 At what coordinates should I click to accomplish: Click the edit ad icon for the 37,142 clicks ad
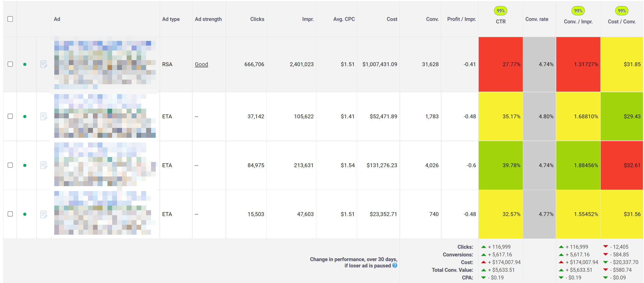(x=44, y=116)
